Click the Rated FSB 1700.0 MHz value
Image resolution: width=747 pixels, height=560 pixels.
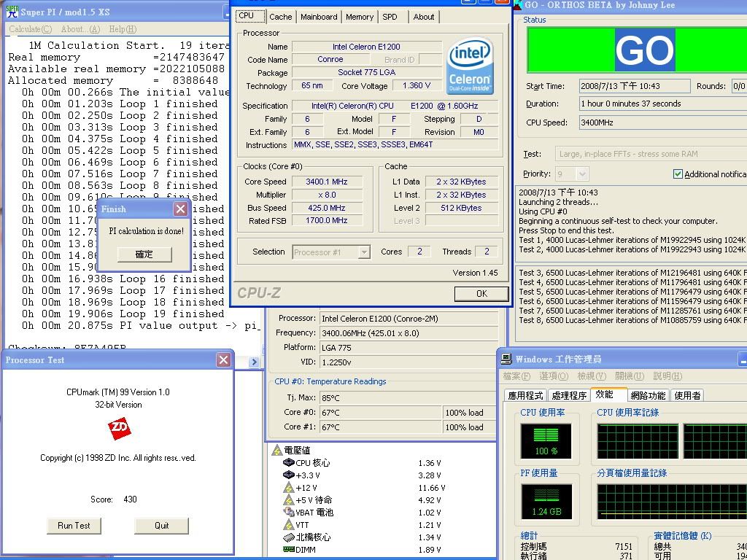tap(327, 220)
